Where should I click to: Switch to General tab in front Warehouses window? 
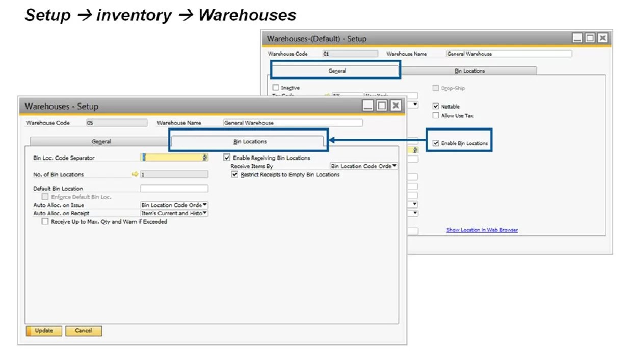click(101, 141)
